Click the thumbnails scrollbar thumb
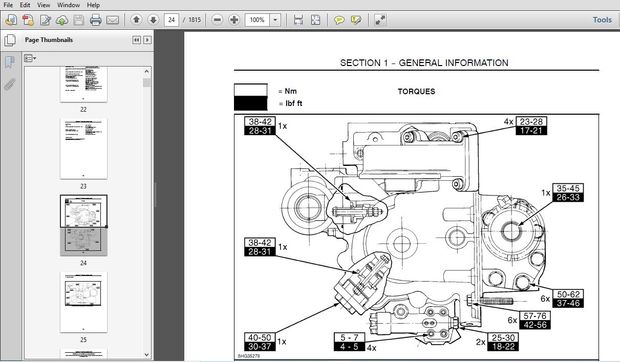The image size is (620, 362). (x=147, y=82)
